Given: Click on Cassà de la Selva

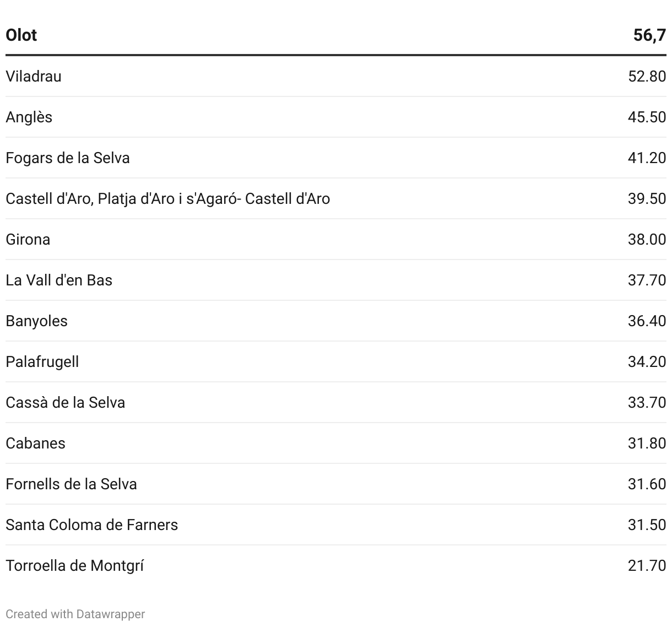Looking at the screenshot, I should click(65, 402).
